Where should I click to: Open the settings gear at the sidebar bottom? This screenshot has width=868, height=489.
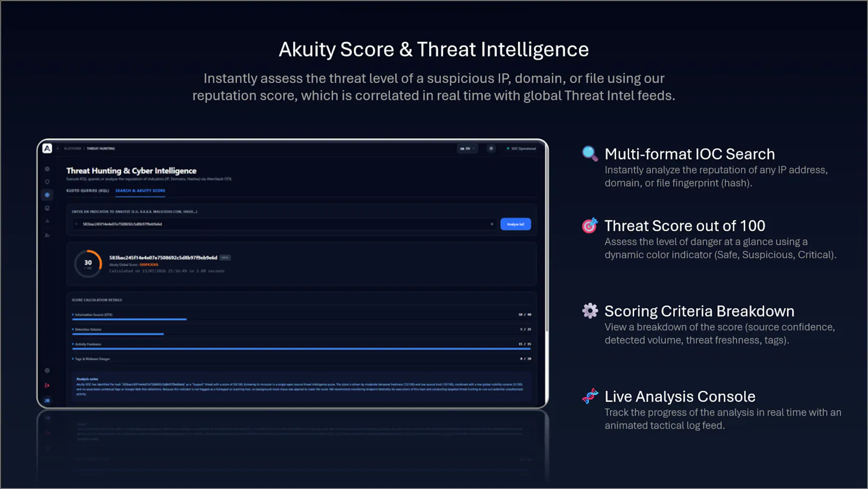pos(47,371)
